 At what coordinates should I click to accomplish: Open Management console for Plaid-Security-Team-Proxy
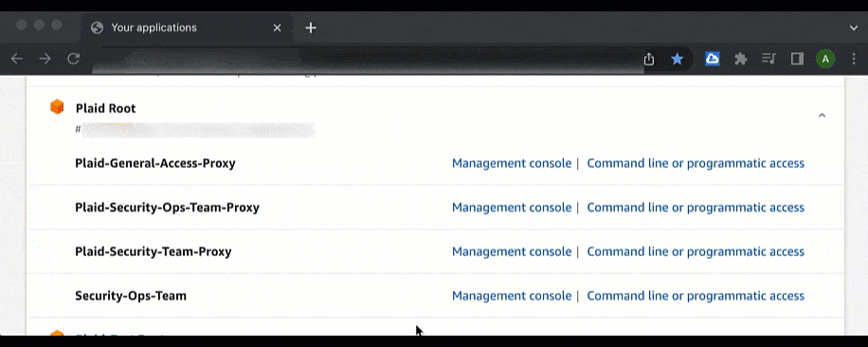tap(512, 251)
